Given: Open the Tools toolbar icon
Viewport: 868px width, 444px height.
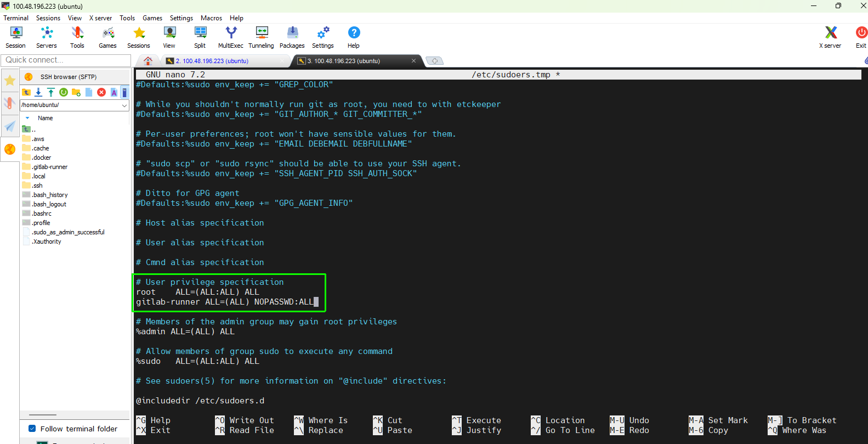Looking at the screenshot, I should click(x=77, y=37).
